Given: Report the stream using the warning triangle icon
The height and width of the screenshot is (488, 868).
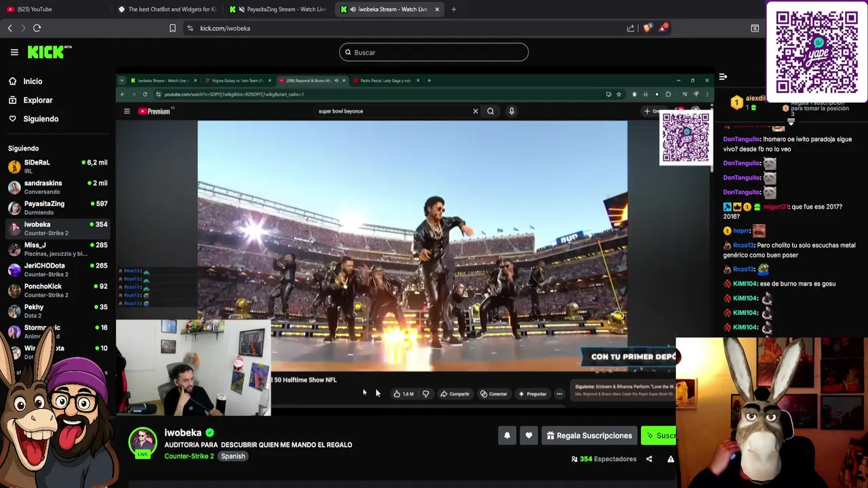Looking at the screenshot, I should click(x=671, y=459).
